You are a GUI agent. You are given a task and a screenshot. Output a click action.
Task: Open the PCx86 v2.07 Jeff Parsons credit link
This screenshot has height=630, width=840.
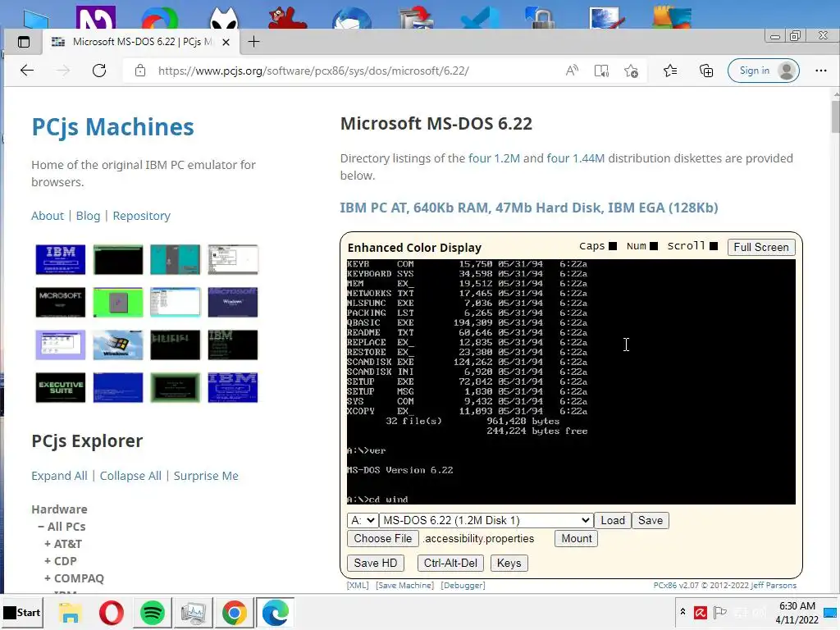(725, 585)
